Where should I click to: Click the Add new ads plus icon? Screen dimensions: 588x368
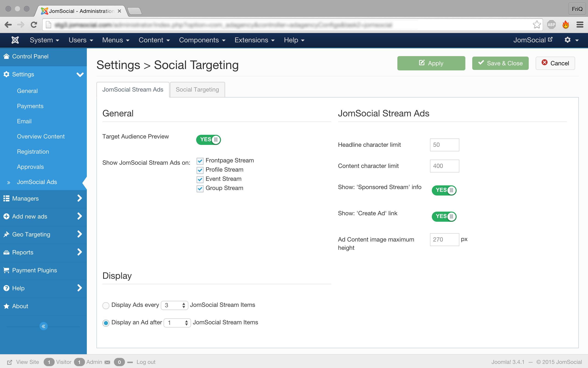[6, 216]
